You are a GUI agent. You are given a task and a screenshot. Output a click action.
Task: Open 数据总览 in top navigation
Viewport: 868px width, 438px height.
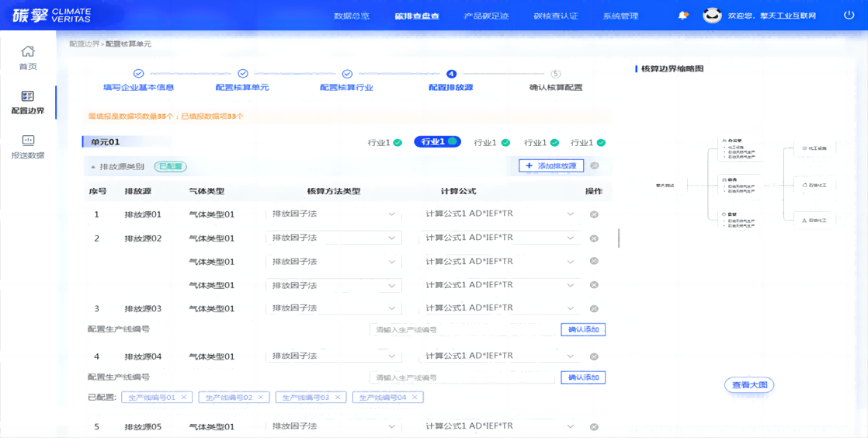click(x=352, y=16)
